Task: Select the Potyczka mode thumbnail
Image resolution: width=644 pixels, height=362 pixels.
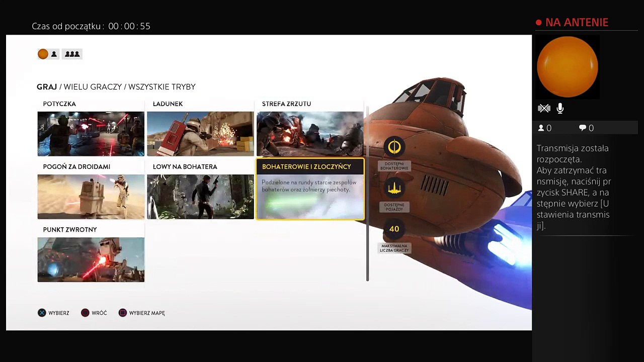Action: click(x=91, y=134)
